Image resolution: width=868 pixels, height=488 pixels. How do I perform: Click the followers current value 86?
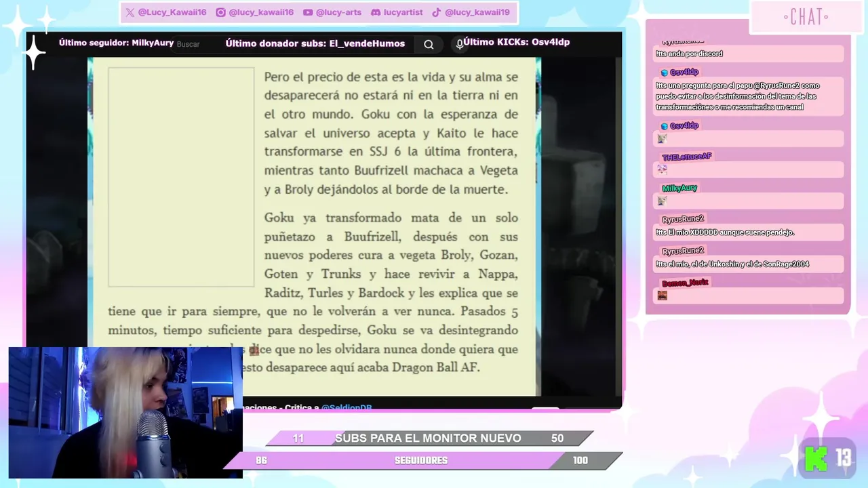pos(261,461)
